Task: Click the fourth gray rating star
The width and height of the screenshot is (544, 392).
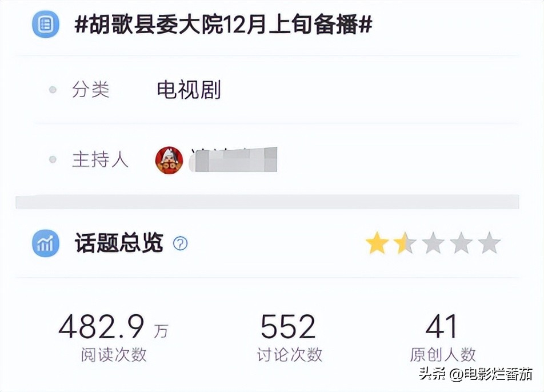Action: (x=461, y=243)
